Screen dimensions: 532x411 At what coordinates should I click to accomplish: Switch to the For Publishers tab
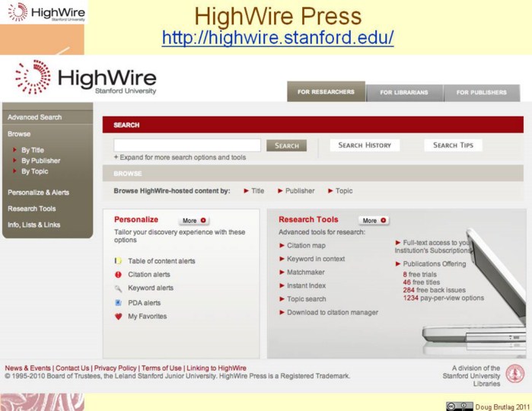click(x=481, y=93)
